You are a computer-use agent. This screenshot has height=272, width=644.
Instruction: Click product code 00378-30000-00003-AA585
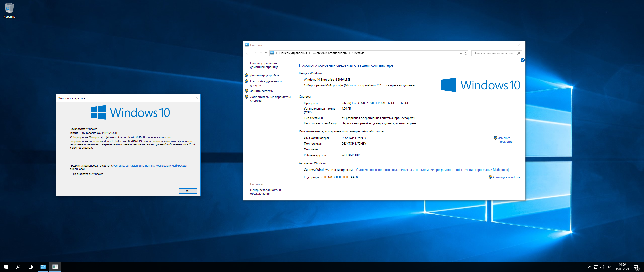(x=342, y=177)
